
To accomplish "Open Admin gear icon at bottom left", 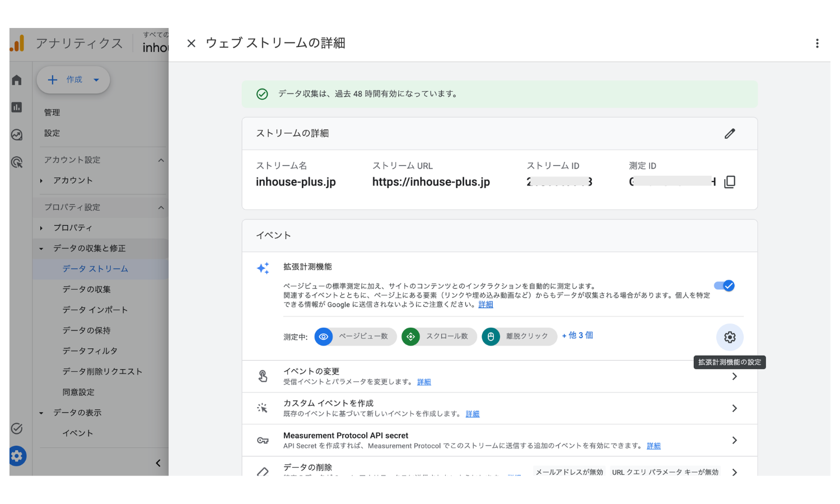I will 17,456.
